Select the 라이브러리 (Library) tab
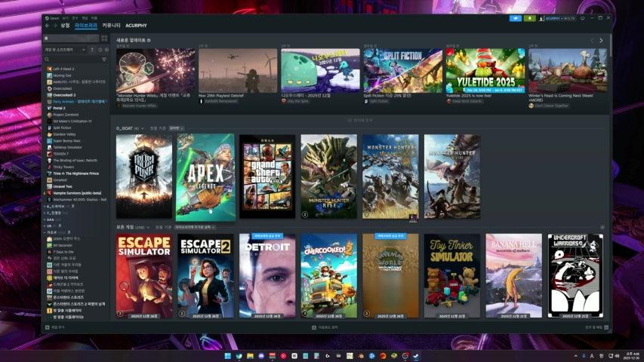The image size is (644, 362). coord(86,26)
